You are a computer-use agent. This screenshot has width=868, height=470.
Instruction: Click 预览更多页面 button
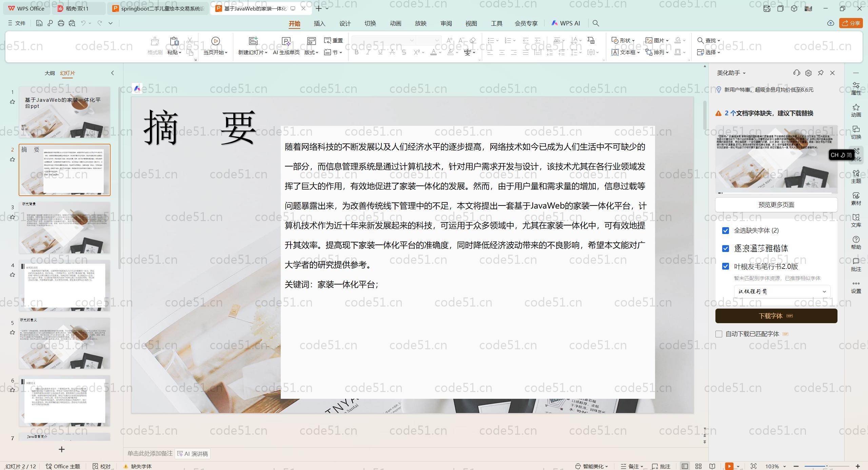click(776, 205)
